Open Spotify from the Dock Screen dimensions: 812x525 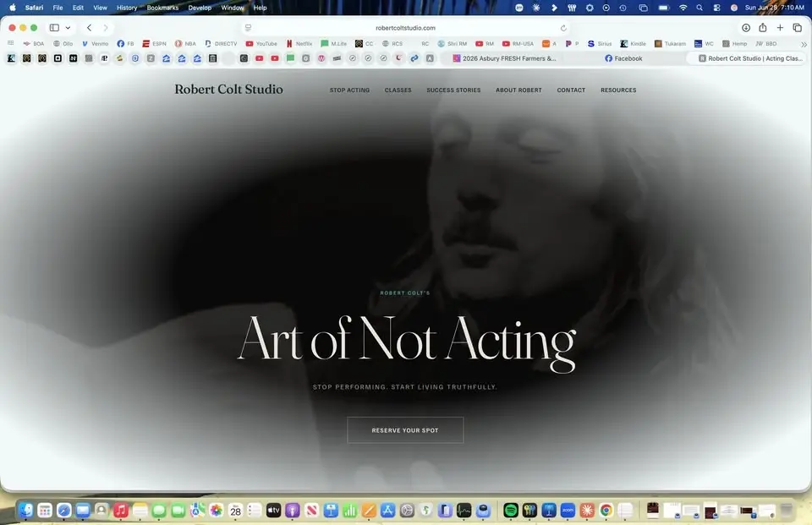pos(511,511)
